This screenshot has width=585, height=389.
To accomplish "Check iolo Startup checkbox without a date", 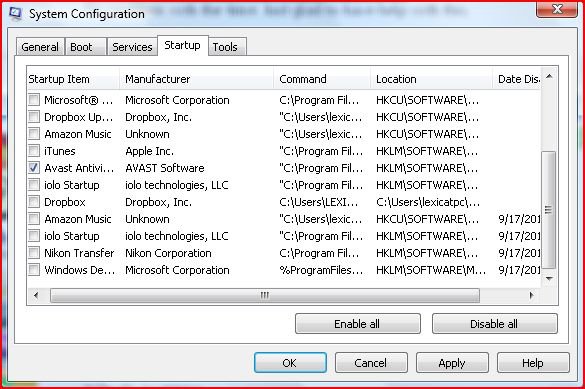I will click(34, 185).
